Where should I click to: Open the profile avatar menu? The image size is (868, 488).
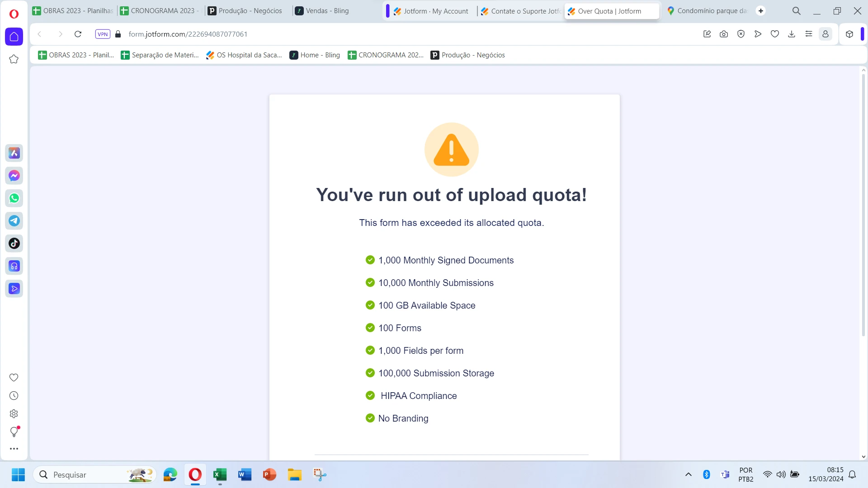tap(826, 34)
